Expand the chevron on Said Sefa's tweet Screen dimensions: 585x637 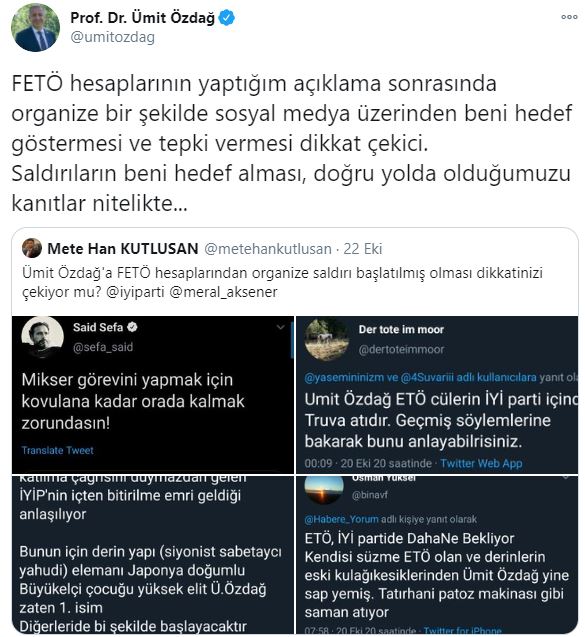point(280,327)
